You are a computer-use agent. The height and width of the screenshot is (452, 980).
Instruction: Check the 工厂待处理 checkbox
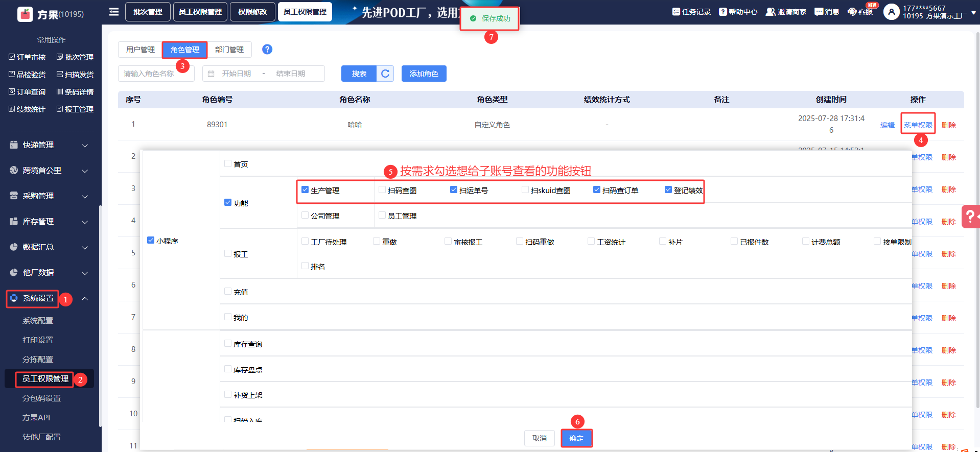[305, 241]
